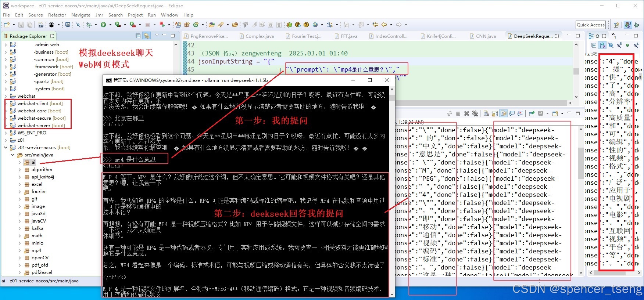
Task: Click Show List of hidden views chevron
Action: 613,35
